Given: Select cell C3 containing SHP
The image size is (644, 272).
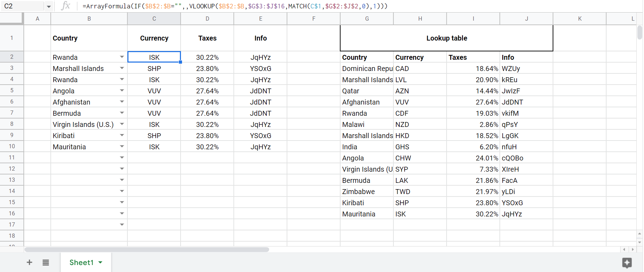Looking at the screenshot, I should pyautogui.click(x=154, y=68).
